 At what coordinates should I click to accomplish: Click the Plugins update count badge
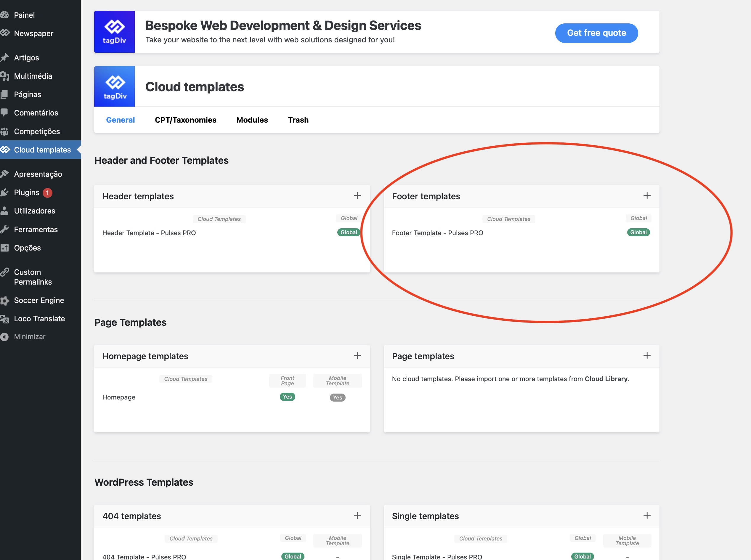pos(47,192)
